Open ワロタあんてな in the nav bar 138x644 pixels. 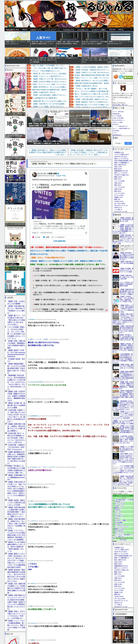coord(68,30)
